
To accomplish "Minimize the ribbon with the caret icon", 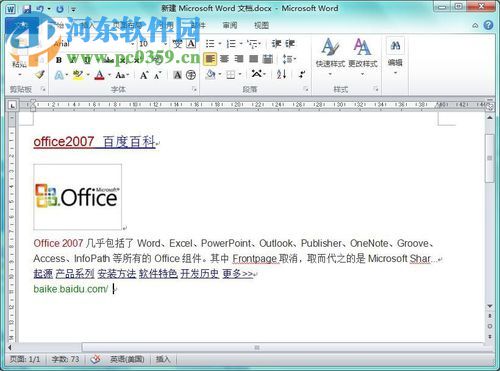I will [475, 25].
